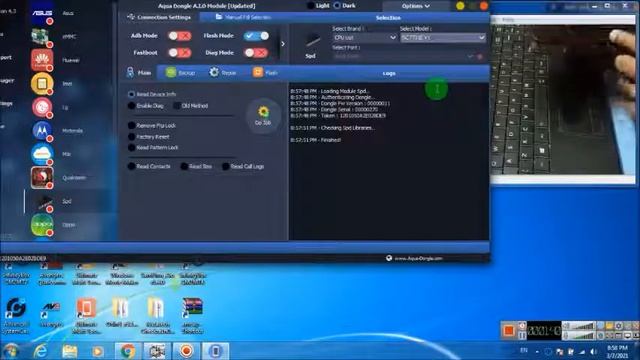The width and height of the screenshot is (640, 360).
Task: Click the Logs header bar
Action: pos(389,73)
